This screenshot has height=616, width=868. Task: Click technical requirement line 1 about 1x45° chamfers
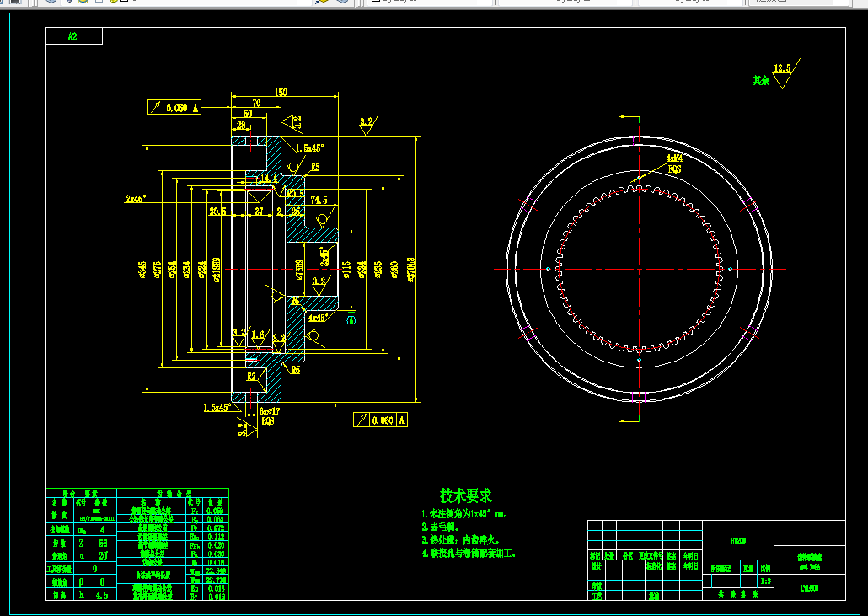(x=465, y=514)
